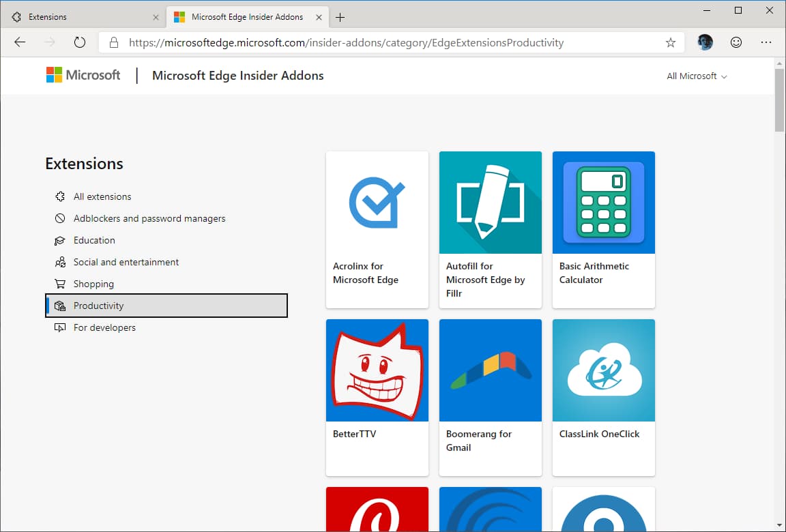
Task: Open the ClassLink OneClick cloud thumbnail
Action: [604, 370]
